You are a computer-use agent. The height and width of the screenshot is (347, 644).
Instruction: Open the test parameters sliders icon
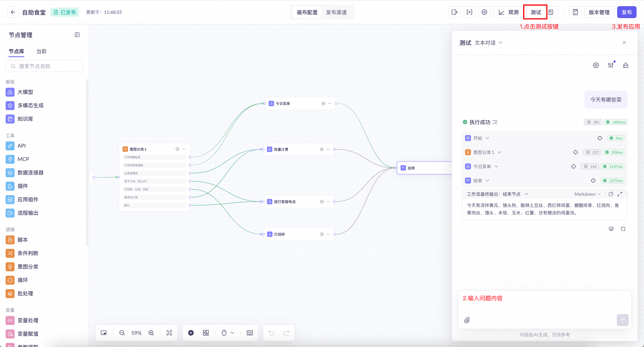[611, 65]
